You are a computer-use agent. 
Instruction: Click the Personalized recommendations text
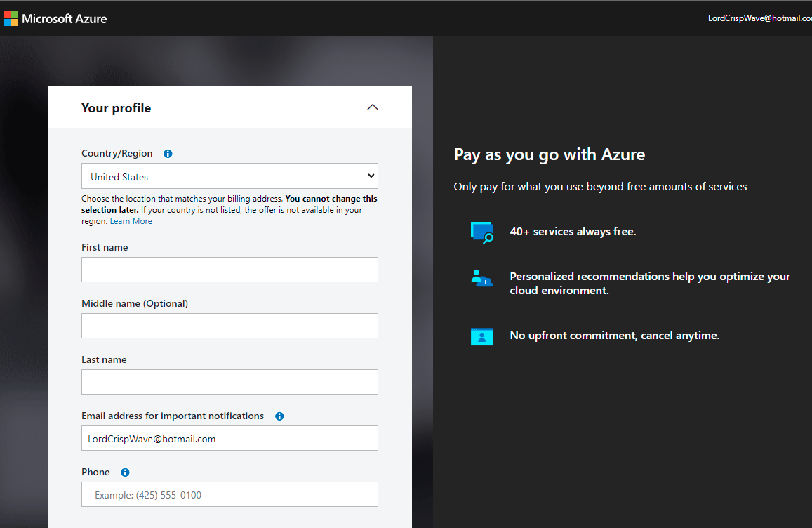(x=650, y=284)
